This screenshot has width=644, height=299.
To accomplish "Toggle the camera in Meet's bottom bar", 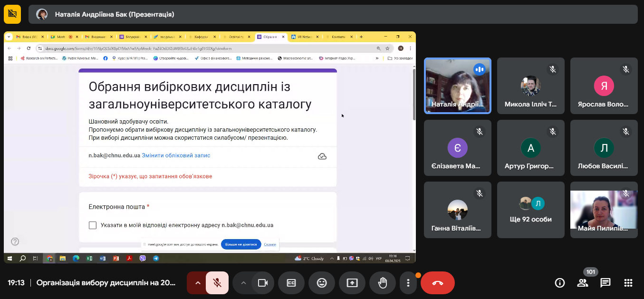I will 262,283.
